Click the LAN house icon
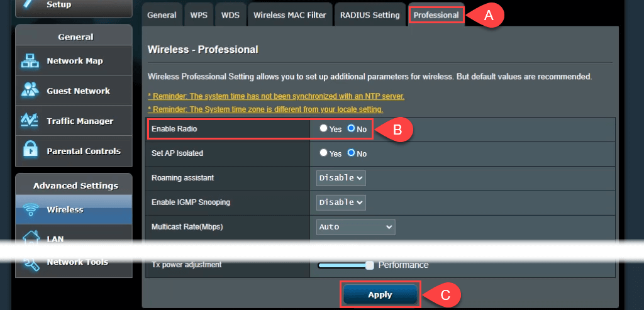 pos(30,238)
